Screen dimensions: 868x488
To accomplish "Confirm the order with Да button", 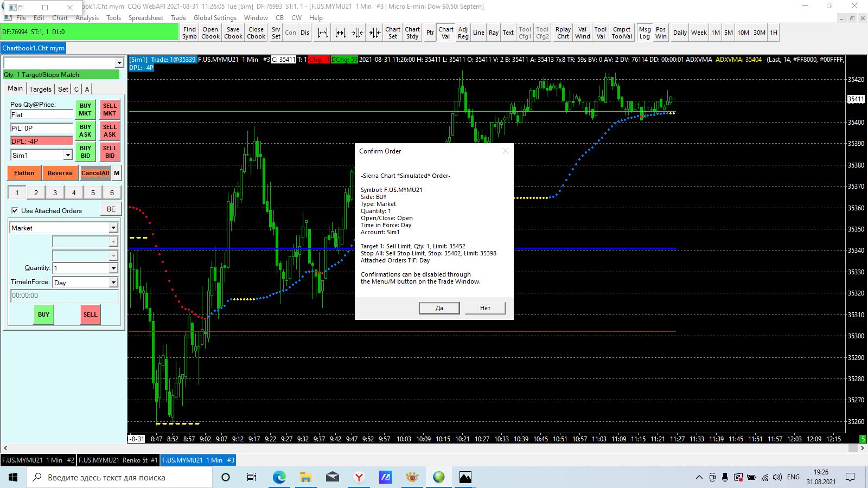I will (x=439, y=308).
